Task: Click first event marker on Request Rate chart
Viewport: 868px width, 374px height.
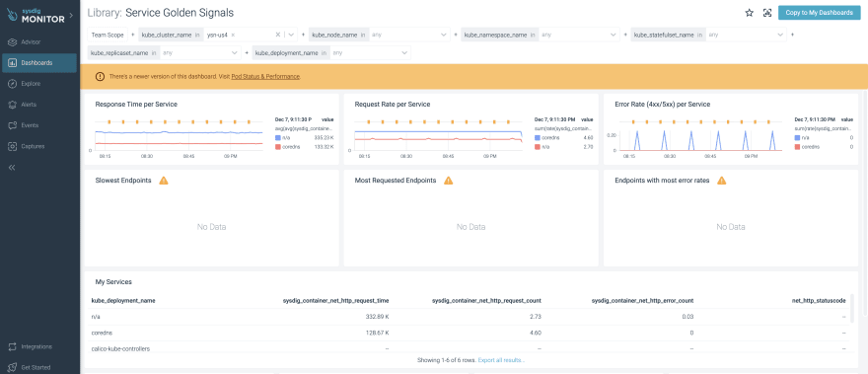Action: point(369,121)
